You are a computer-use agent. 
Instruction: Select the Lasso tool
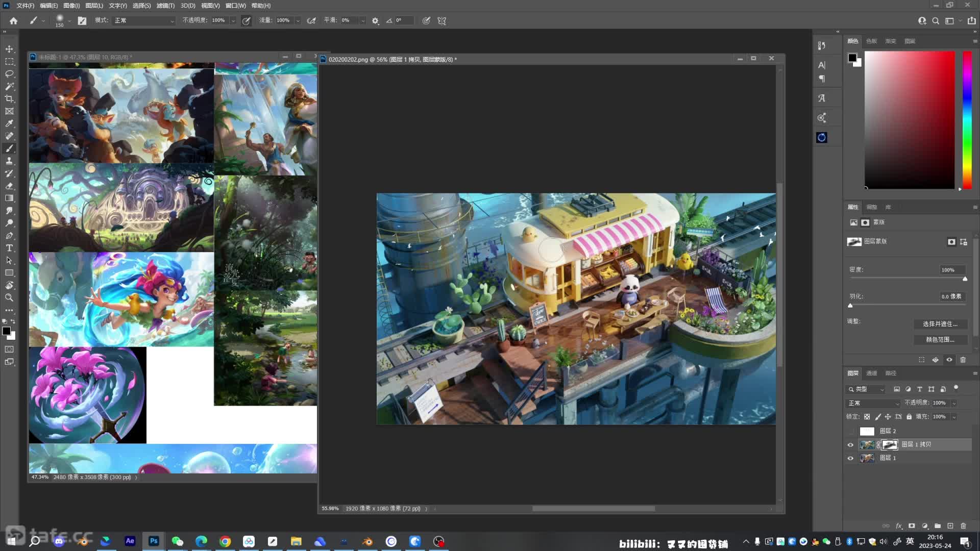click(9, 74)
